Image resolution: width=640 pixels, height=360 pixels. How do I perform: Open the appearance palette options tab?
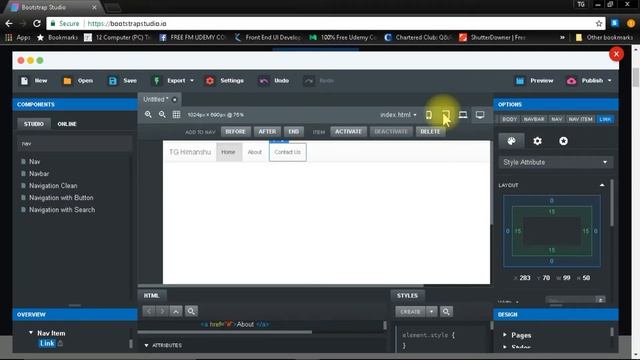511,141
